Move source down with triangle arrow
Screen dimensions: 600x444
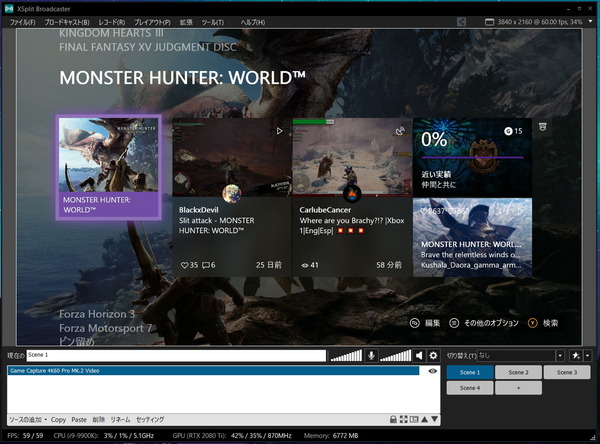(x=435, y=419)
